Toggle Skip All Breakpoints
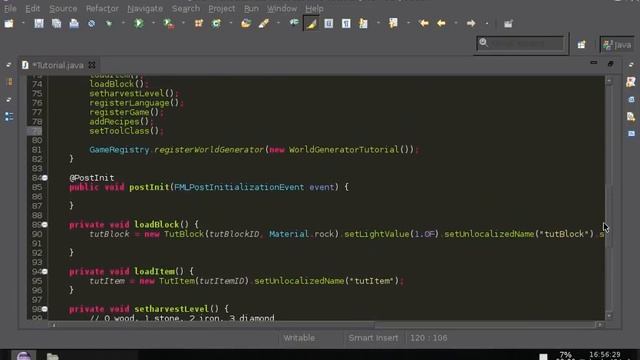The height and width of the screenshot is (360, 640). coord(91,24)
